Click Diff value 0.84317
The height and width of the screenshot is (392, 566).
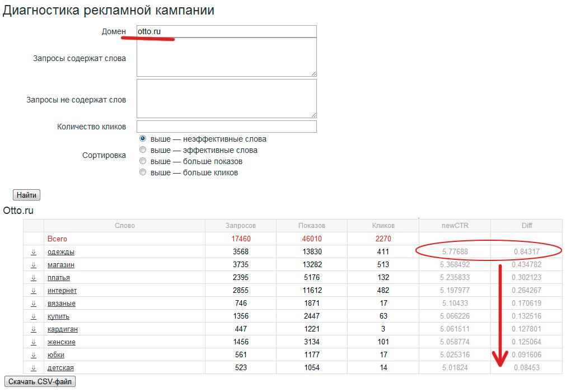(527, 251)
